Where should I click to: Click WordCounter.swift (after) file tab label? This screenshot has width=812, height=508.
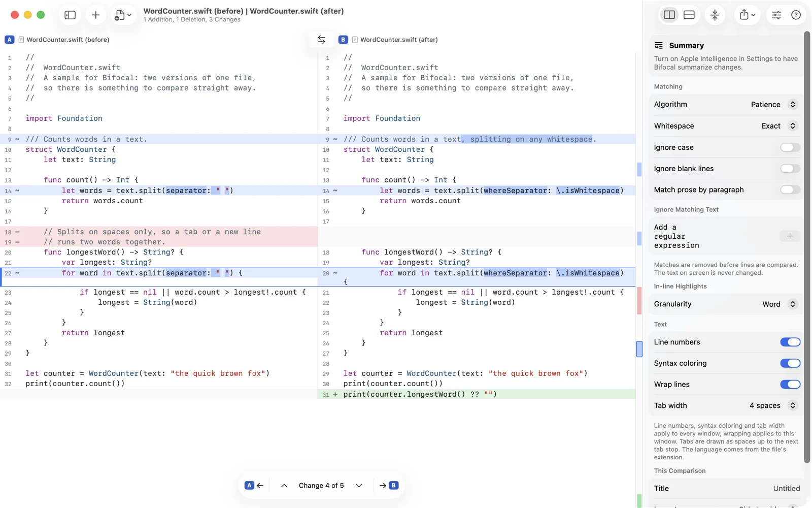point(399,40)
